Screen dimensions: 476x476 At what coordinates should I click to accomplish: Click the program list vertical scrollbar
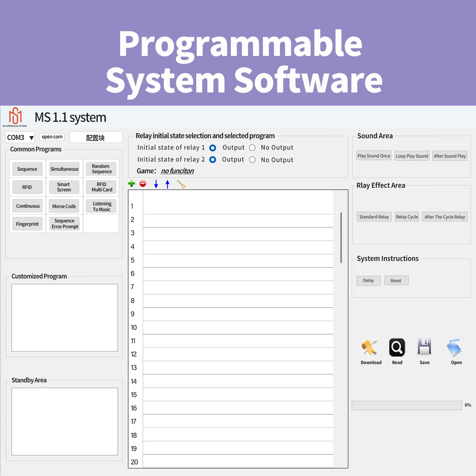(341, 238)
